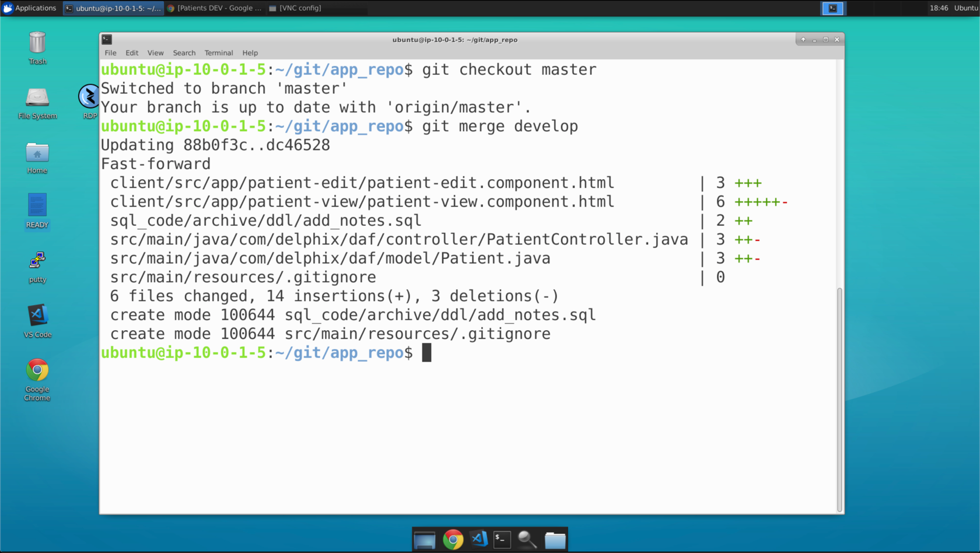
Task: Switch to VNC config taskbar window
Action: (x=296, y=8)
